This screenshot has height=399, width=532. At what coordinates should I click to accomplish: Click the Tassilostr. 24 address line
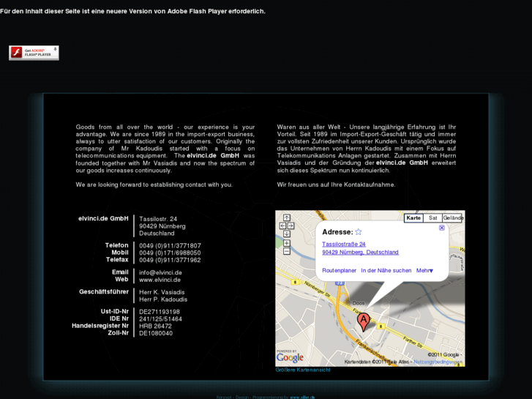[x=158, y=219]
